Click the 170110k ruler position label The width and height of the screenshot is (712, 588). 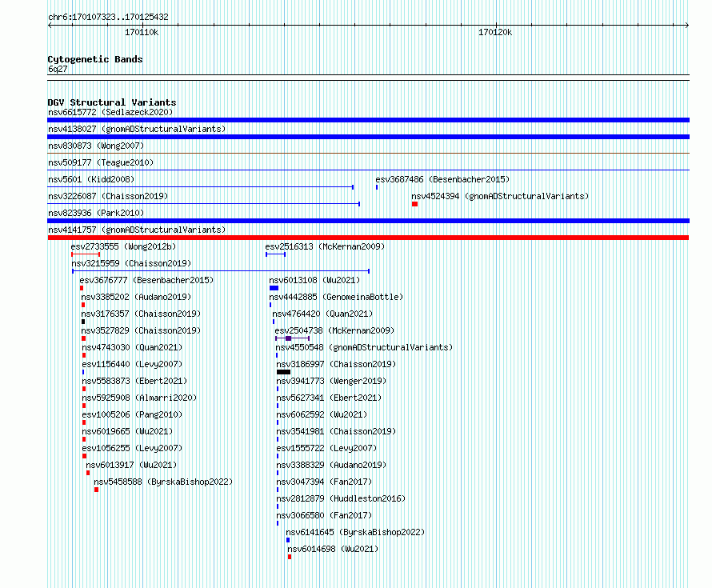(142, 32)
